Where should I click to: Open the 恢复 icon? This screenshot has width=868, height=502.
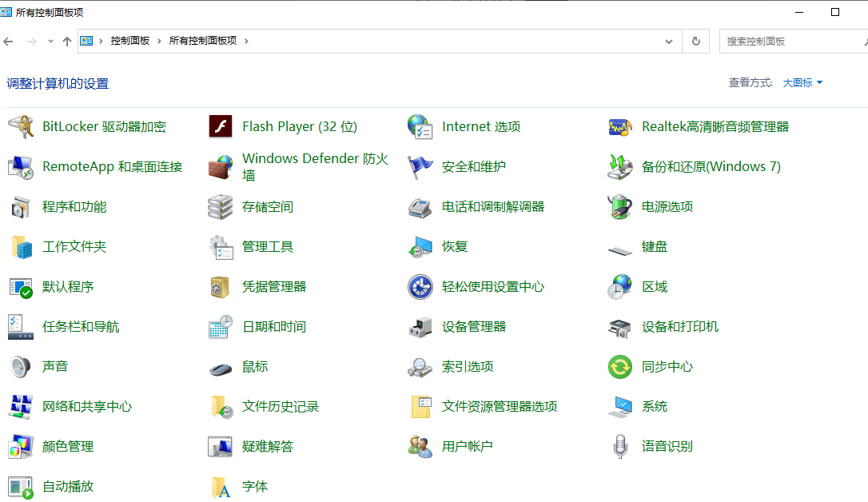420,247
